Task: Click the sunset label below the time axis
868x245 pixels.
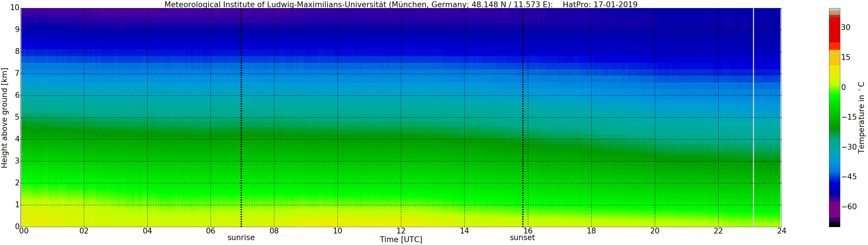Action: [x=522, y=238]
